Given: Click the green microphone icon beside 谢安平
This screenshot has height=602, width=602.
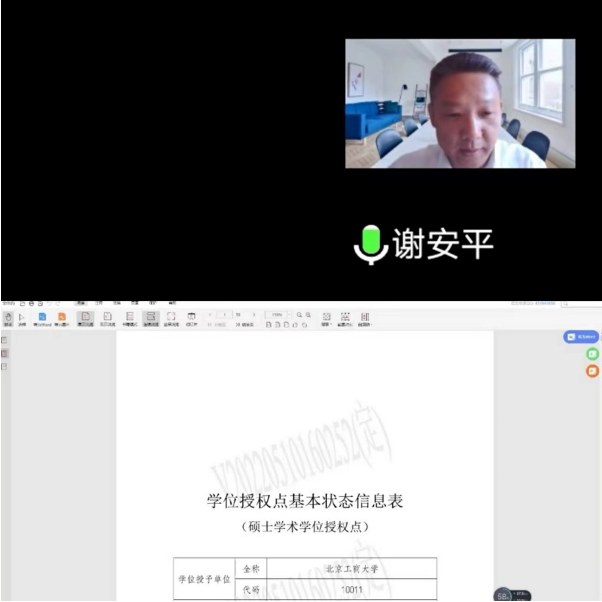Looking at the screenshot, I should coord(370,244).
